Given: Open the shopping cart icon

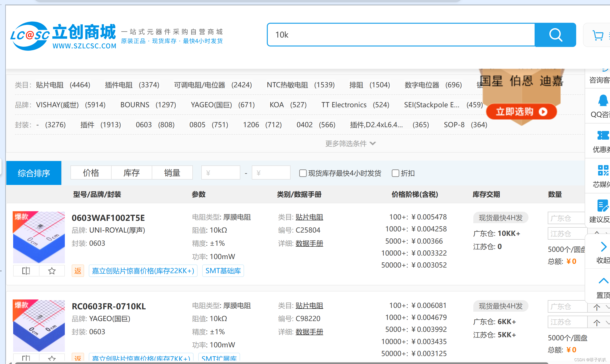Looking at the screenshot, I should click(598, 35).
